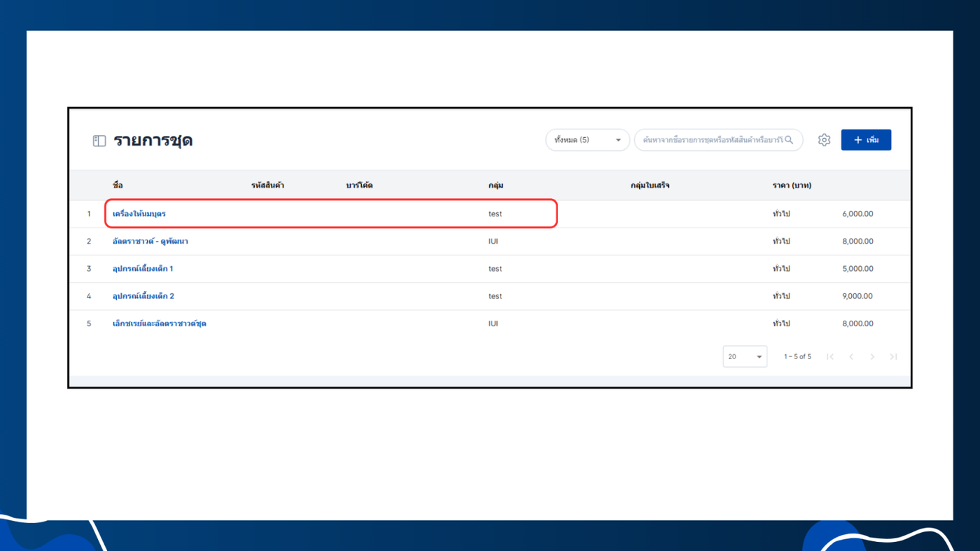Open the เอ็กซเรย์และอัลตราซาวด์ชุด item
This screenshot has height=551, width=980.
point(160,323)
